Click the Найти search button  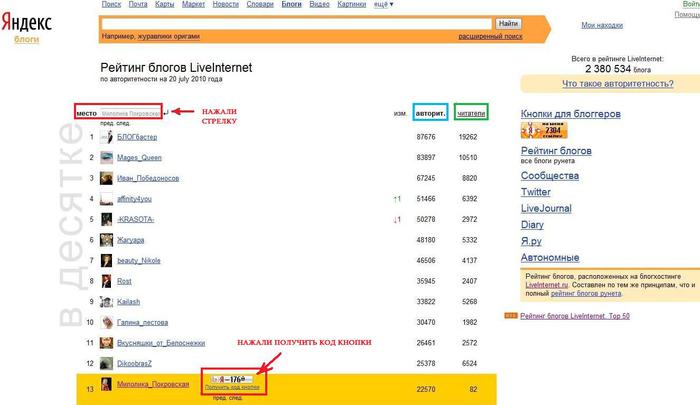coord(508,23)
